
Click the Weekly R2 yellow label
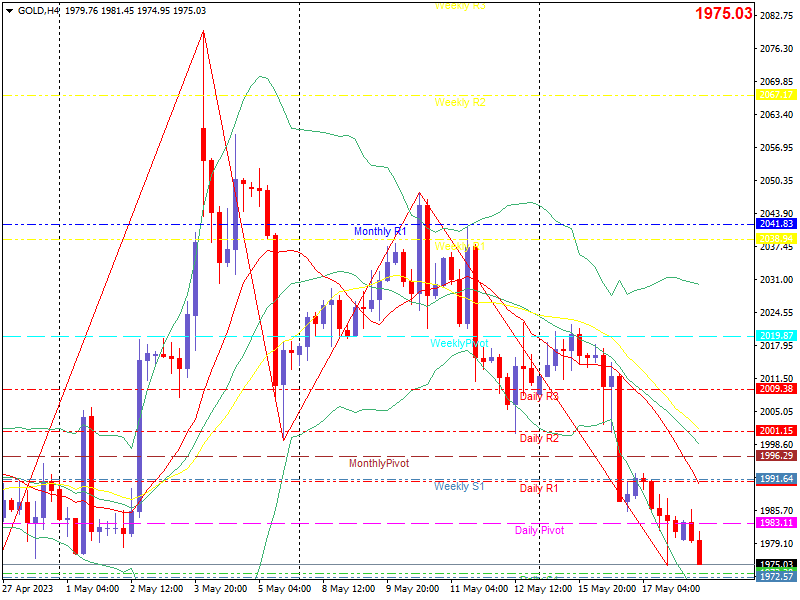[x=460, y=103]
